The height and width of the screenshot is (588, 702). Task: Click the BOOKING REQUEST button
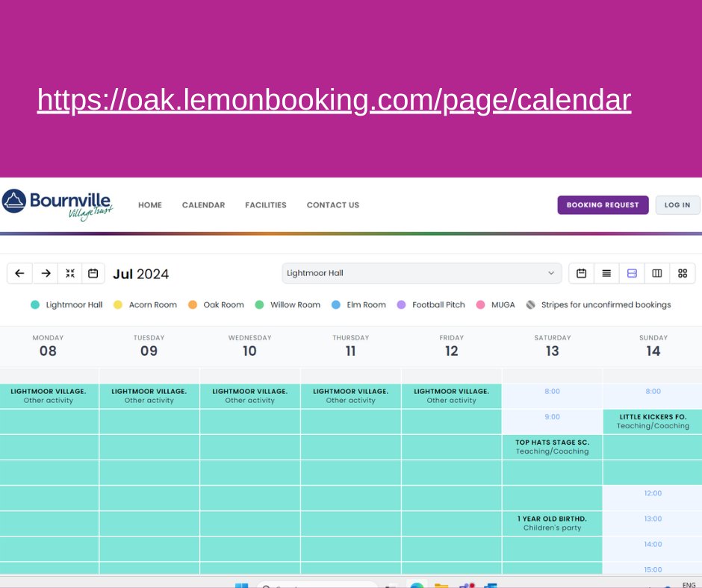[603, 205]
